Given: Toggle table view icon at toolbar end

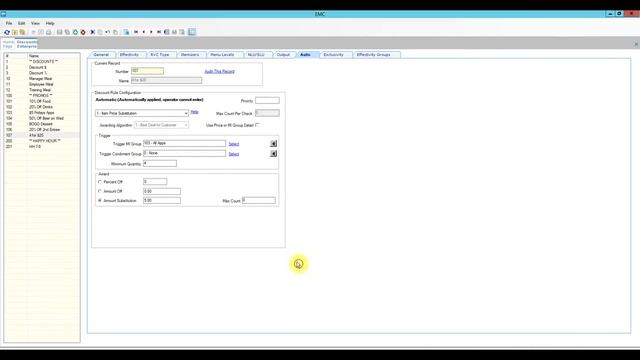Looking at the screenshot, I should pyautogui.click(x=191, y=32).
